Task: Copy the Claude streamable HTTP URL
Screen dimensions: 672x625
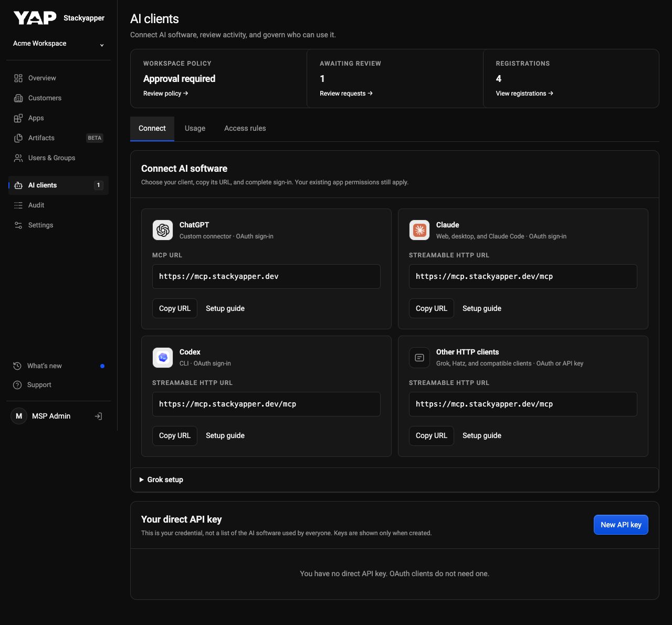Action: coord(432,309)
